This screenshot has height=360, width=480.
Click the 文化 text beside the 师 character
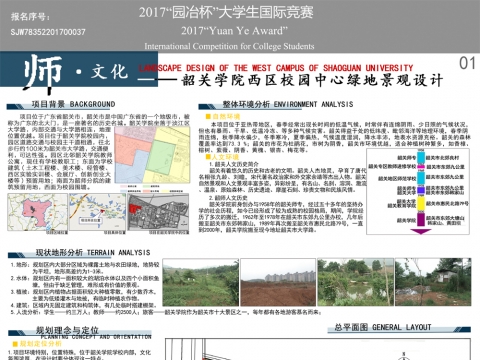(110, 72)
